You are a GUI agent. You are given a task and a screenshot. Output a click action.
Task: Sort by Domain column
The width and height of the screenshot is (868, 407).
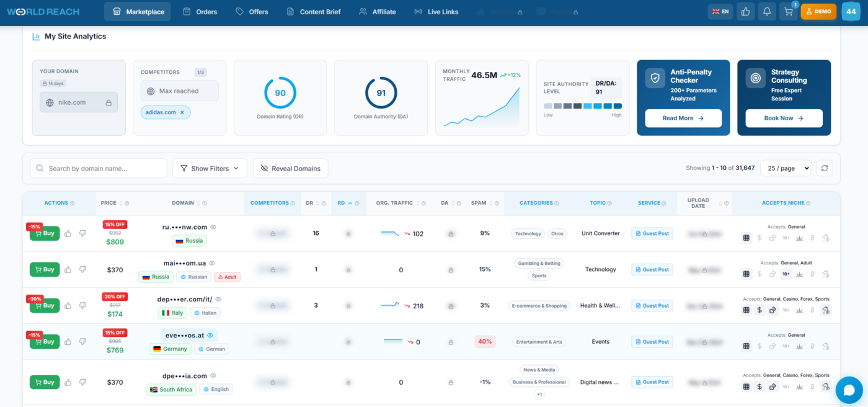[x=198, y=204]
